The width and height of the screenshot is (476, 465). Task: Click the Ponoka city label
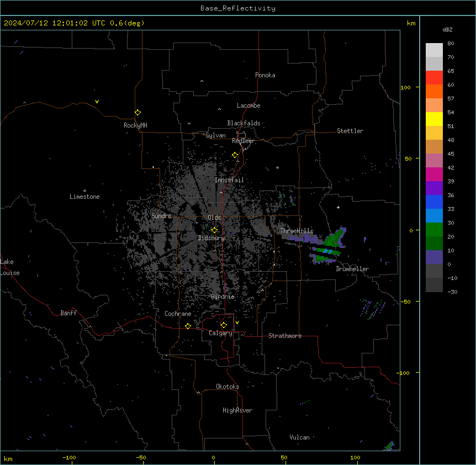[x=265, y=75]
